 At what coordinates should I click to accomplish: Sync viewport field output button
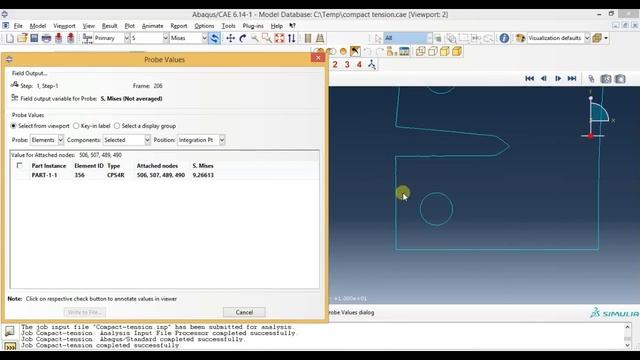point(214,38)
